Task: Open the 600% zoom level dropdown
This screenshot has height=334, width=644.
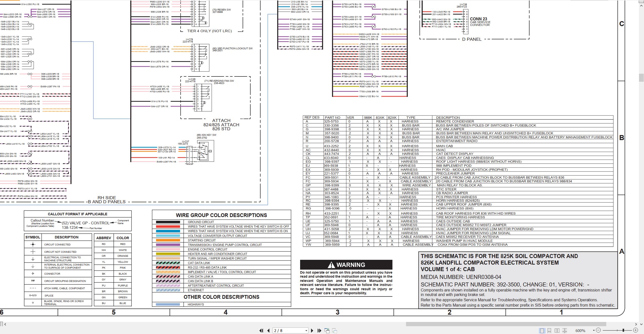Action: pos(594,330)
